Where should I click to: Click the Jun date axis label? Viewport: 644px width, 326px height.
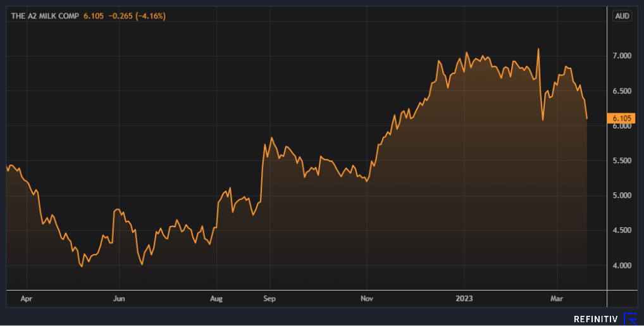click(x=119, y=299)
